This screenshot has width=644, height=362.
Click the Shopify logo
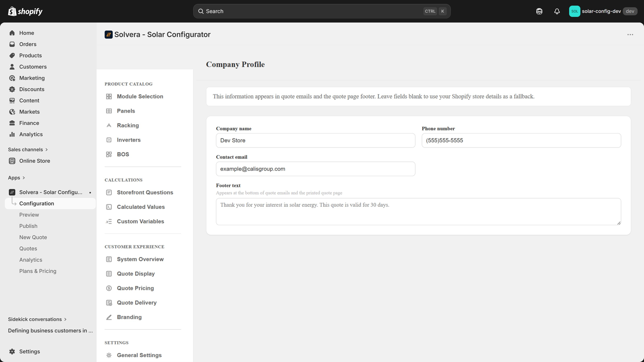click(x=25, y=11)
